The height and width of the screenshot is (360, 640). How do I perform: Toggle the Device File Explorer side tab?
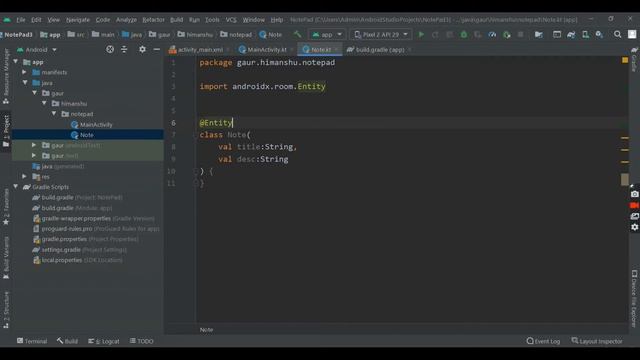(x=634, y=298)
